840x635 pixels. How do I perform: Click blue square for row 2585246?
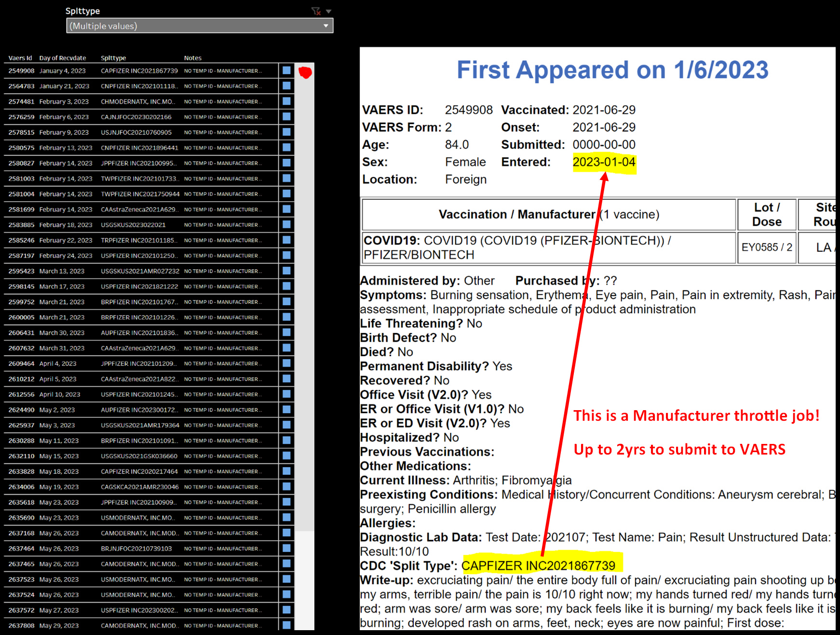pyautogui.click(x=287, y=240)
